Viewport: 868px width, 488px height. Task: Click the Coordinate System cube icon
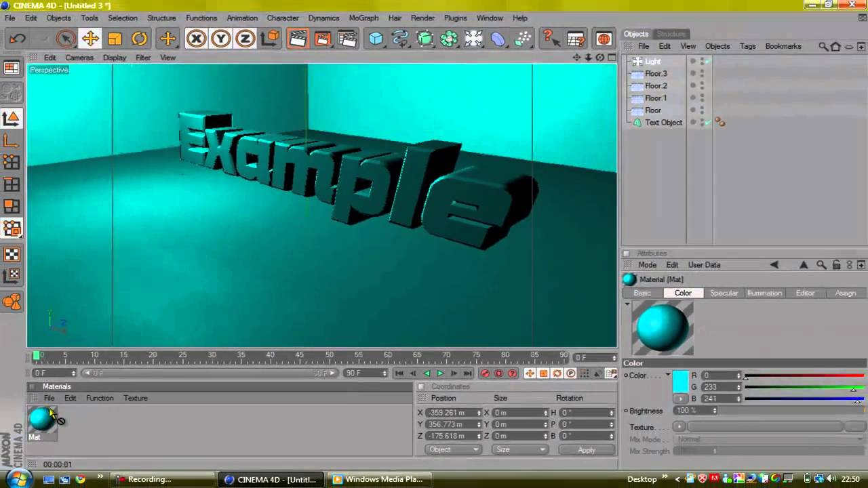(270, 39)
